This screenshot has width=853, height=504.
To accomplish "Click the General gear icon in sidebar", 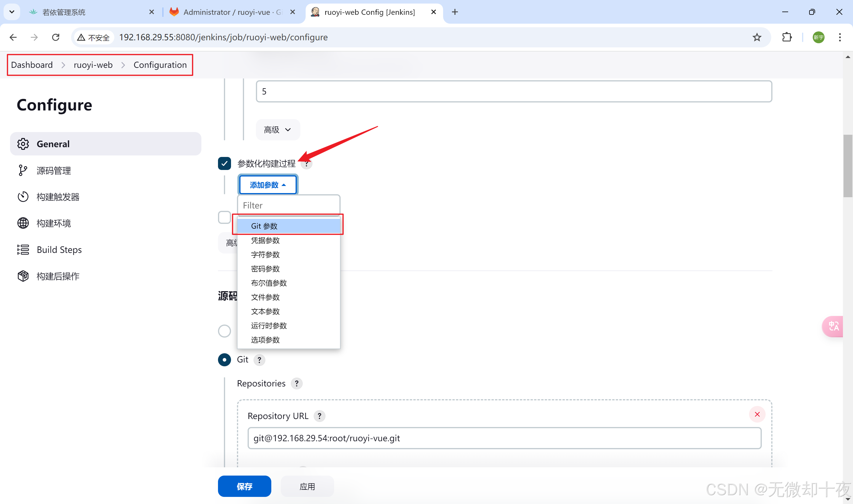I will 23,144.
